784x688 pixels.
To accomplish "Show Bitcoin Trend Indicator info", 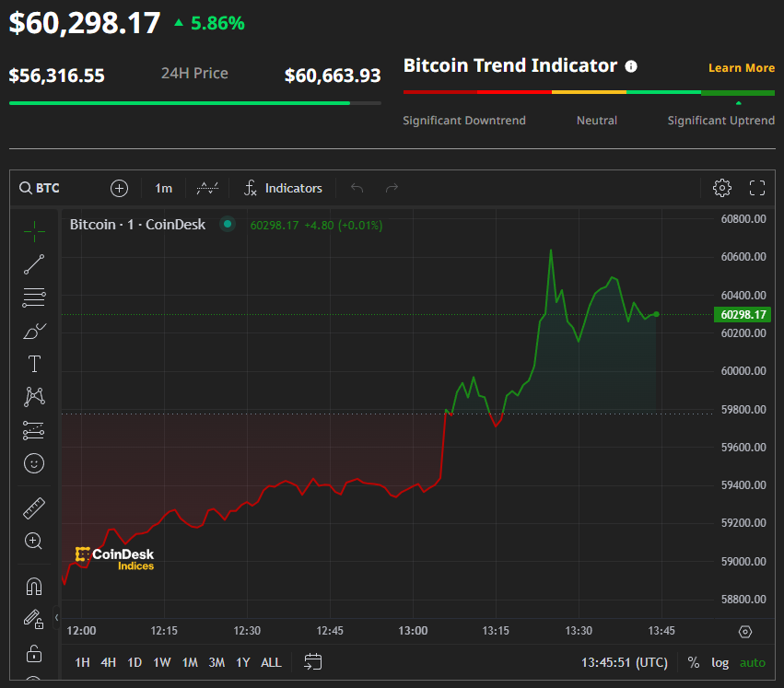I will click(631, 66).
